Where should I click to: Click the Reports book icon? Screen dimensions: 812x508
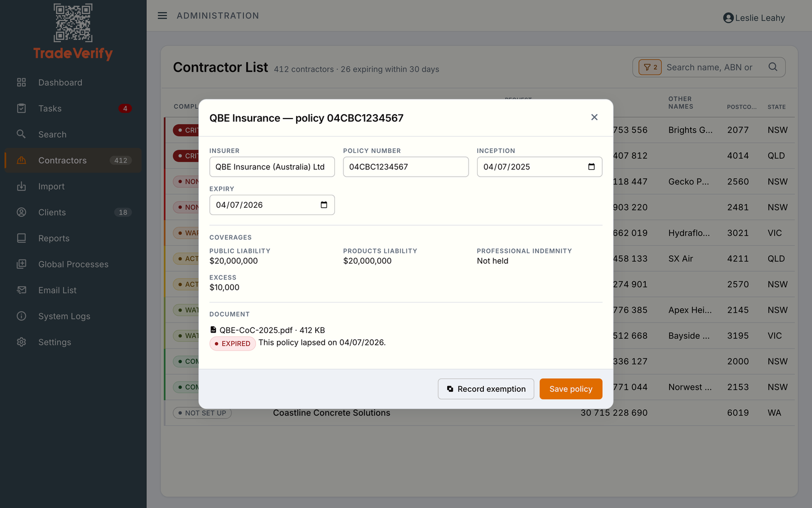pyautogui.click(x=21, y=238)
